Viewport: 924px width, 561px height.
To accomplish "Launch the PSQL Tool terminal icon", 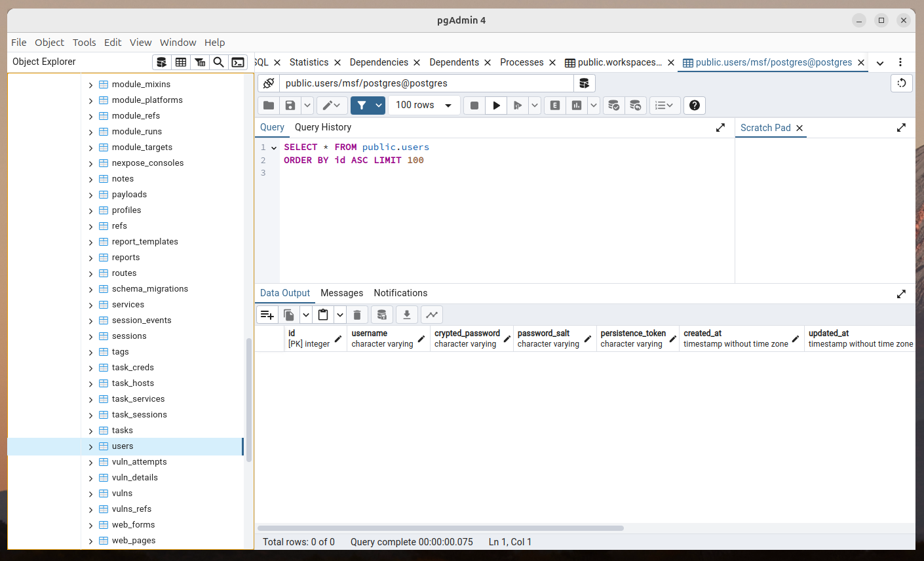I will pyautogui.click(x=238, y=62).
